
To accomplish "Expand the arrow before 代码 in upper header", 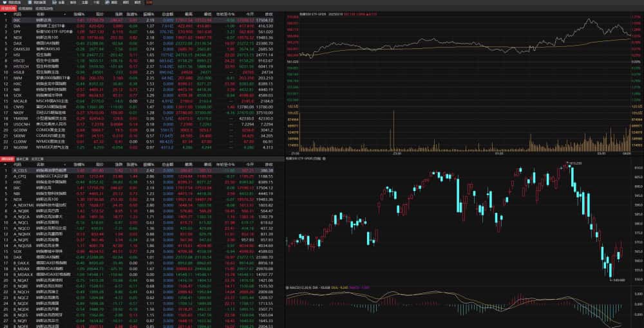I will pos(5,14).
